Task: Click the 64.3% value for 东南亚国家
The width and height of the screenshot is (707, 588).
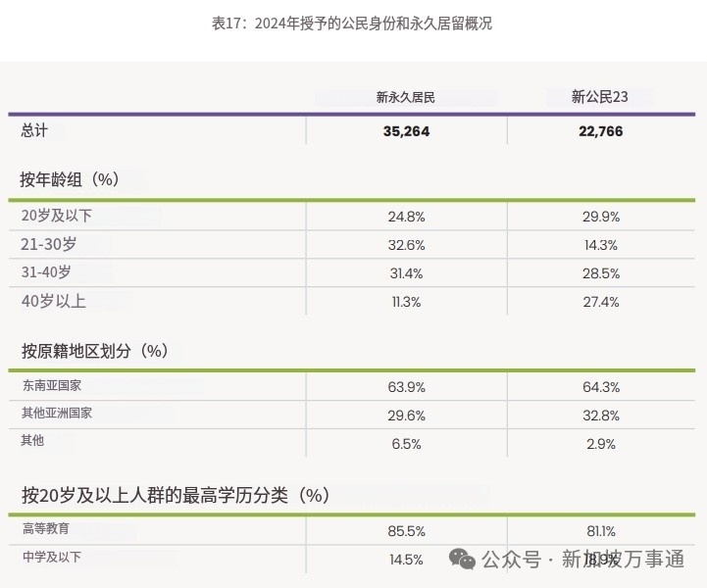Action: click(601, 387)
